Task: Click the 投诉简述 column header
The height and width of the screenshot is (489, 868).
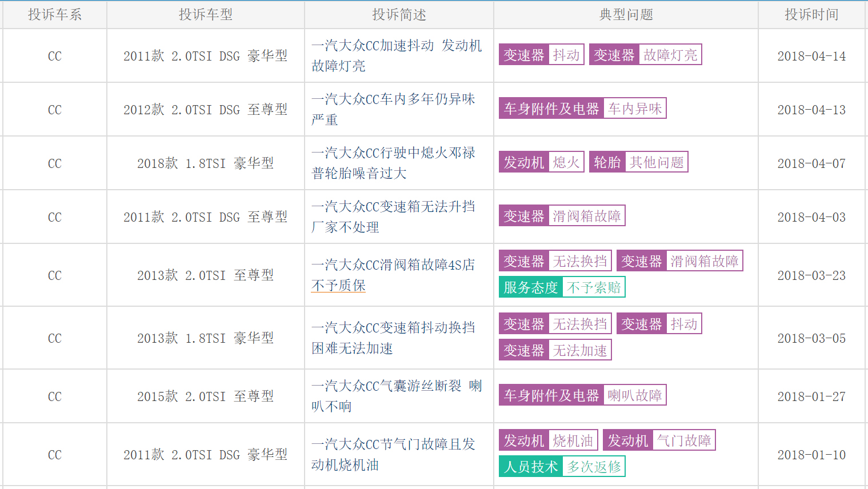Action: 399,15
